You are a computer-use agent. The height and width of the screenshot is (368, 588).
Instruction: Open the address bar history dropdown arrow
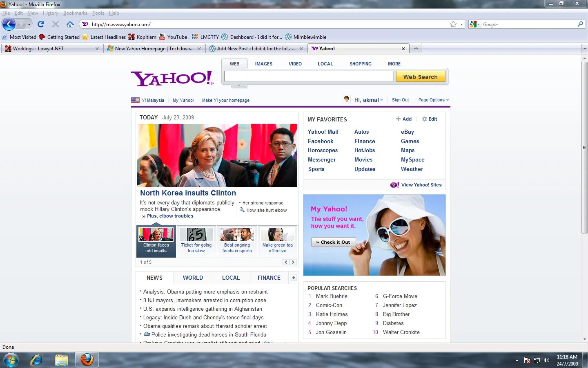tap(462, 24)
